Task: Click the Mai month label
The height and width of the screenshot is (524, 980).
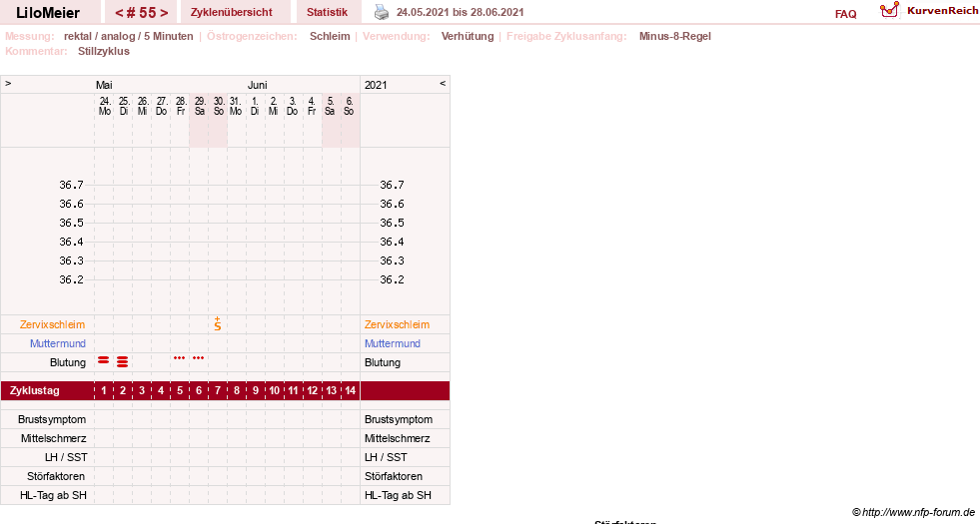Action: tap(104, 85)
